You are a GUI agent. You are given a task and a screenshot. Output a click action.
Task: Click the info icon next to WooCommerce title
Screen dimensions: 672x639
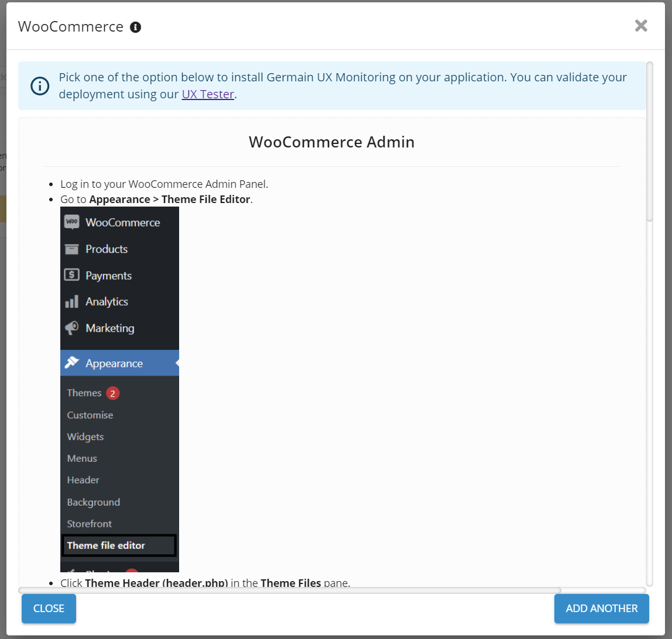click(x=135, y=26)
